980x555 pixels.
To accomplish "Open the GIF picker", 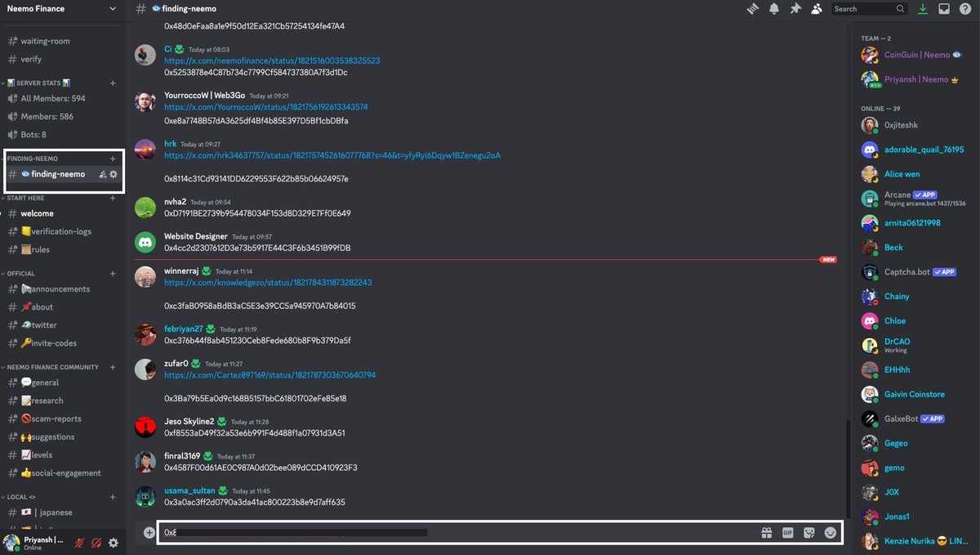I will pyautogui.click(x=788, y=532).
